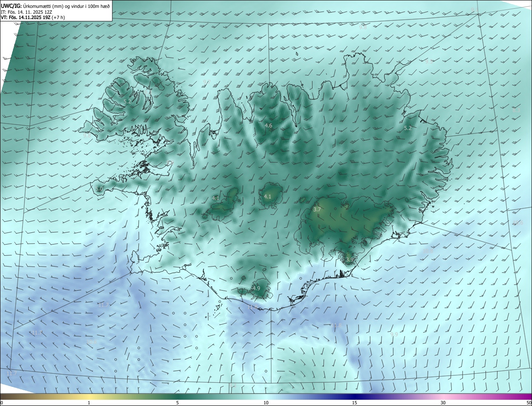Click the 9.8 value off the Westfjords southwest coast
This screenshot has height=406, width=532.
87,135
